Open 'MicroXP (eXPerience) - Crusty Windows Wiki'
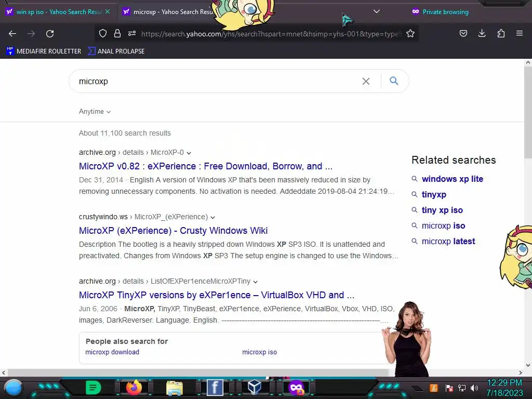Screen dimensions: 532x399 pyautogui.click(x=173, y=231)
